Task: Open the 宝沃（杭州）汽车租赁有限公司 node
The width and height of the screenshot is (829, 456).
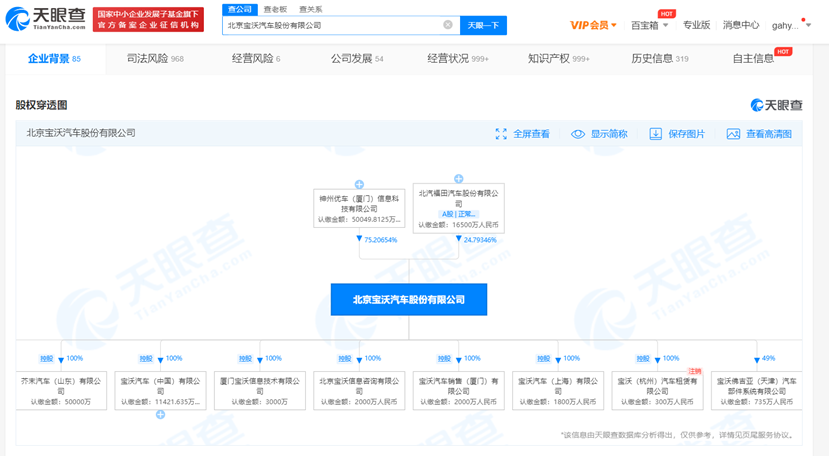Action: tap(657, 390)
